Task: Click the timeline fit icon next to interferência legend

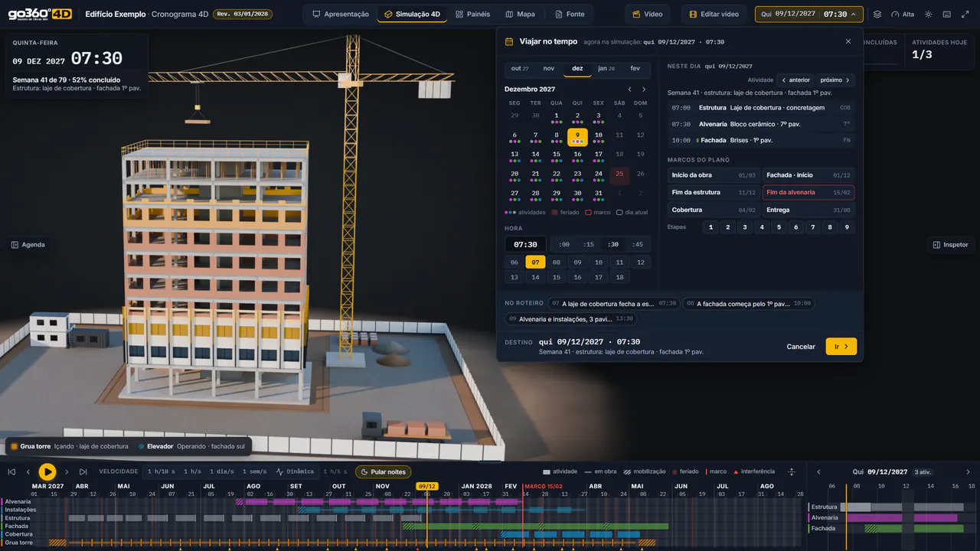Action: tap(792, 472)
